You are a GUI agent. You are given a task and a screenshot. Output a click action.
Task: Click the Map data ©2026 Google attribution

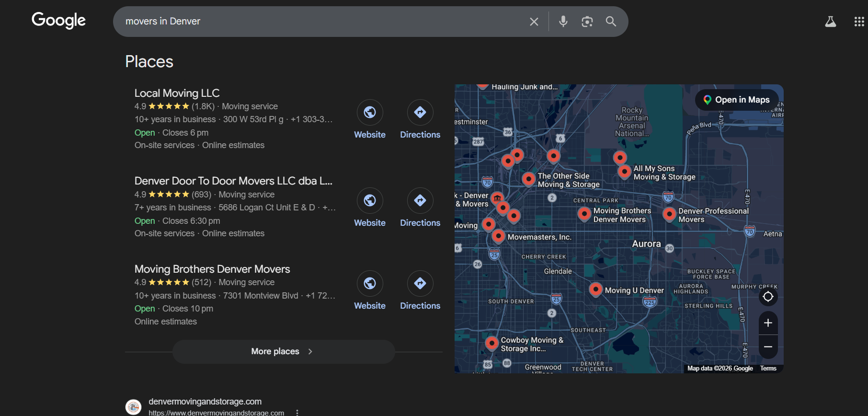click(x=720, y=369)
